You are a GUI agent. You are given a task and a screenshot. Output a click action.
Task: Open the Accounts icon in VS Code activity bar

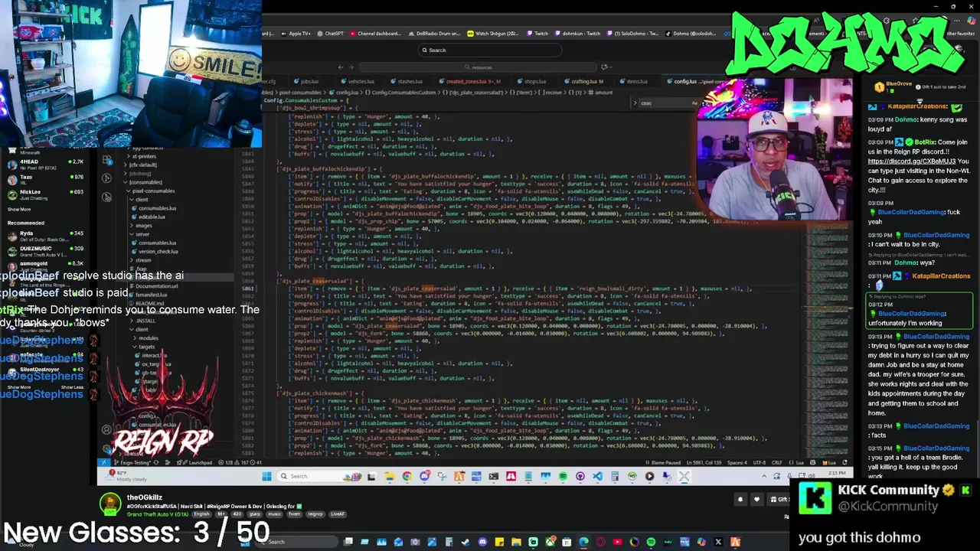point(106,429)
